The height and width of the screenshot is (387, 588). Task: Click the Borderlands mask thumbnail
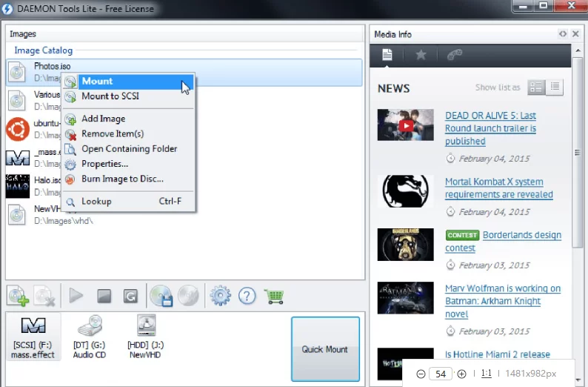[405, 245]
